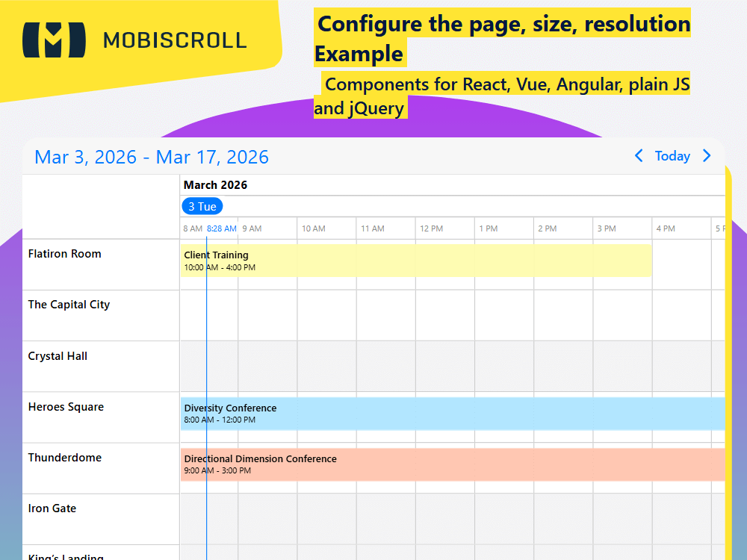Click an empty 10 AM slot in Crystal Hall
This screenshot has height=560, width=747.
[326, 366]
